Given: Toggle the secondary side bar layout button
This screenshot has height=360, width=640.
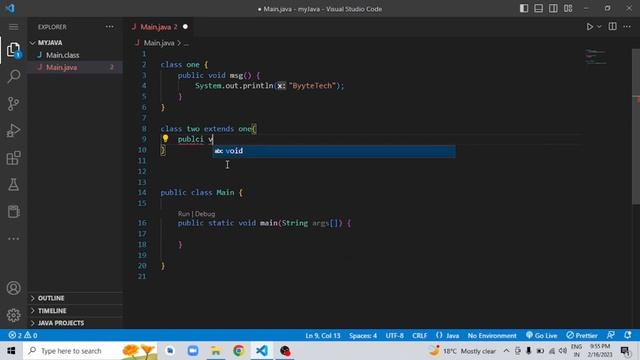Looking at the screenshot, I should pyautogui.click(x=553, y=9).
